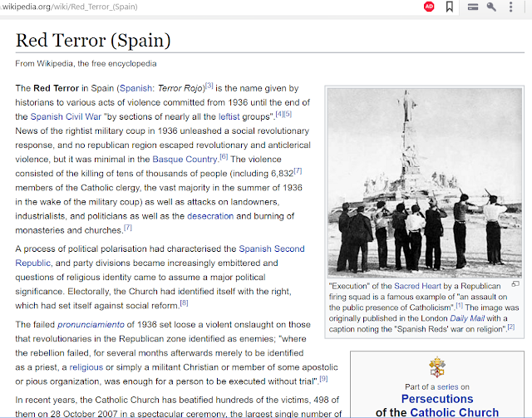
Task: Jump to citation [5]
Action: (288, 114)
